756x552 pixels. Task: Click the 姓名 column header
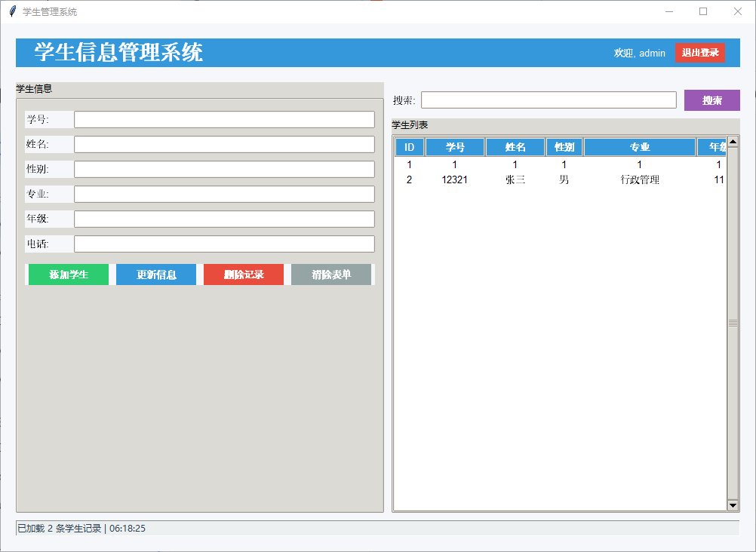(515, 146)
